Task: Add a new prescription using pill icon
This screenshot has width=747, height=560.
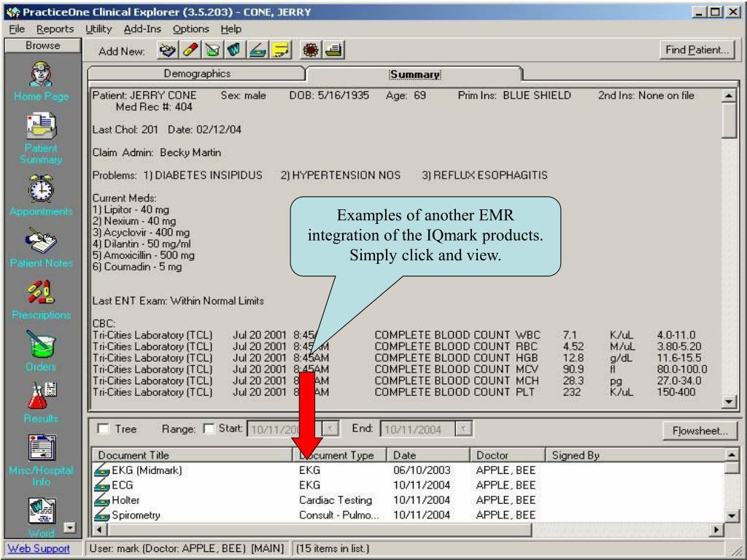Action: (x=190, y=50)
